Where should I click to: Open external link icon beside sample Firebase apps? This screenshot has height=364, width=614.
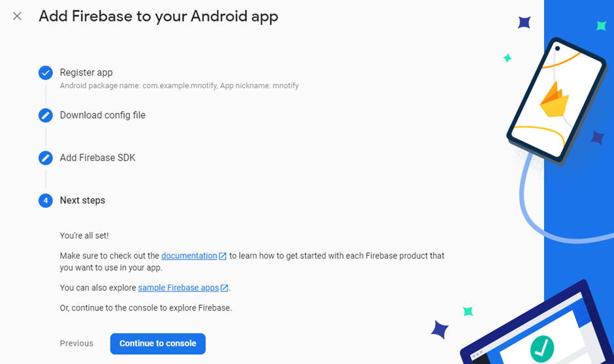click(x=225, y=288)
